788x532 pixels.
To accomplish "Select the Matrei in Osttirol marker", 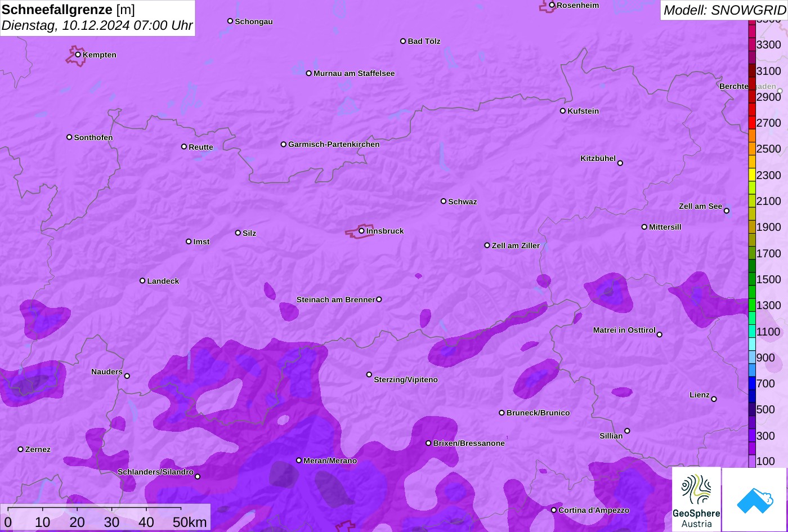I will (x=659, y=334).
